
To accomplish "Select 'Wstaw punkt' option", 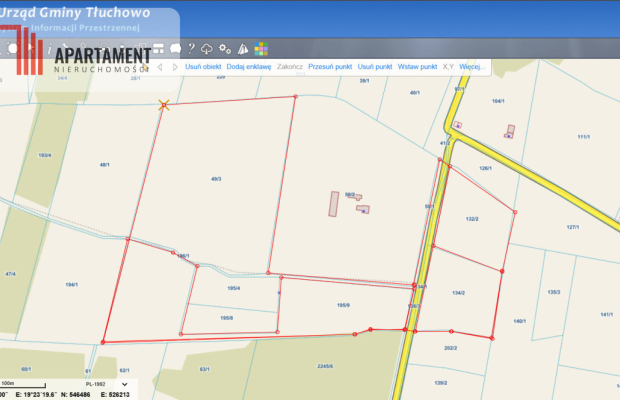I will click(417, 67).
